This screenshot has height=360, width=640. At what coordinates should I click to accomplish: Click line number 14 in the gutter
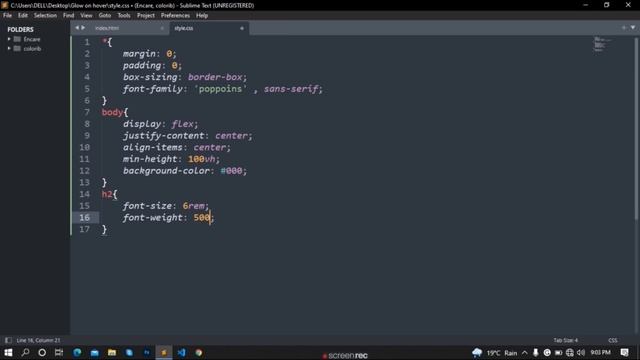pos(84,194)
